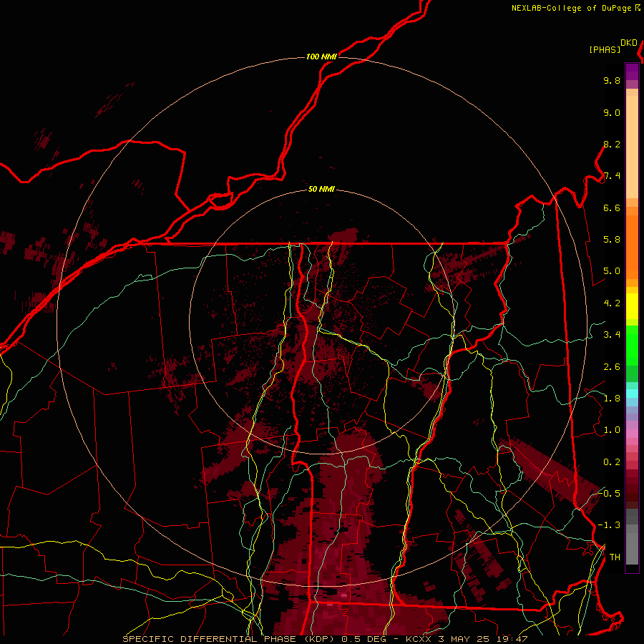Click the "100 NMI" range ring label
This screenshot has width=644, height=644.
tap(321, 57)
